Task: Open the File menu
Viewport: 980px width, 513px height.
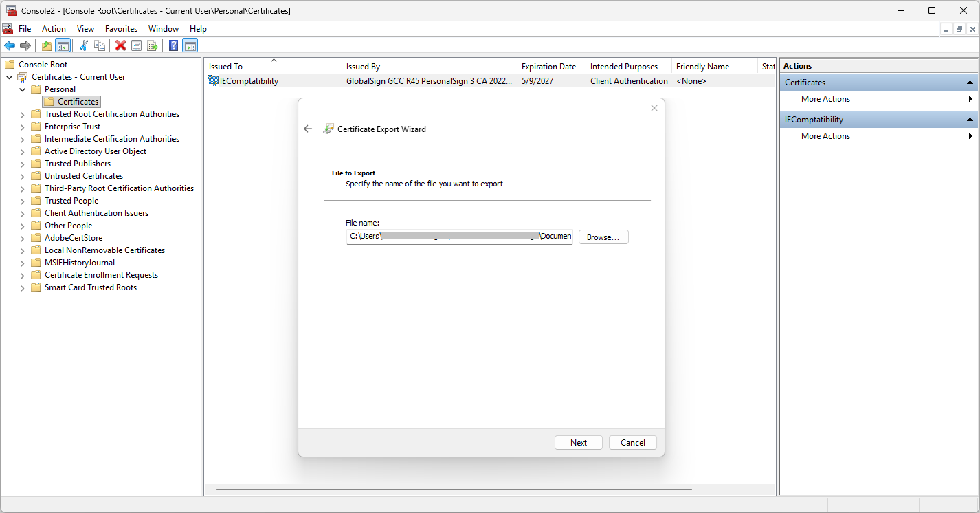Action: click(x=25, y=29)
